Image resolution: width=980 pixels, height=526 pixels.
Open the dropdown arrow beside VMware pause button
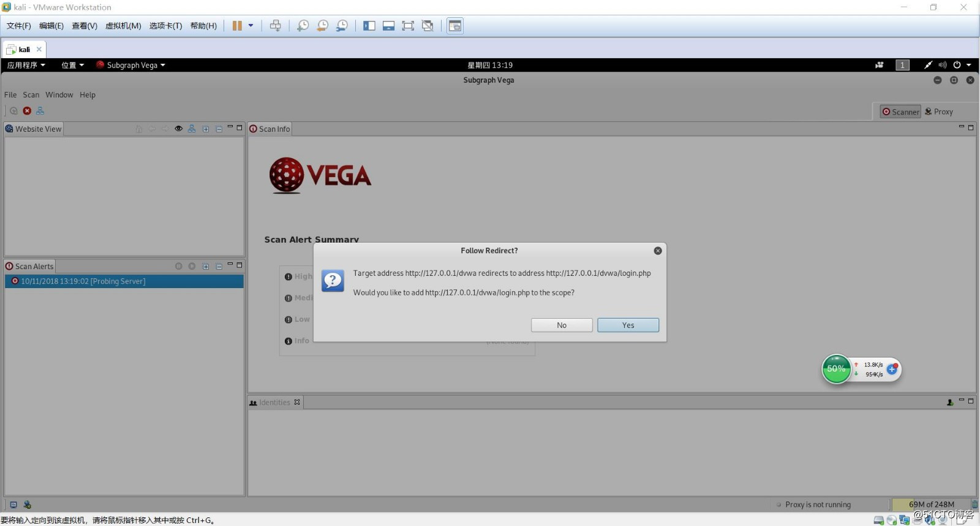251,26
